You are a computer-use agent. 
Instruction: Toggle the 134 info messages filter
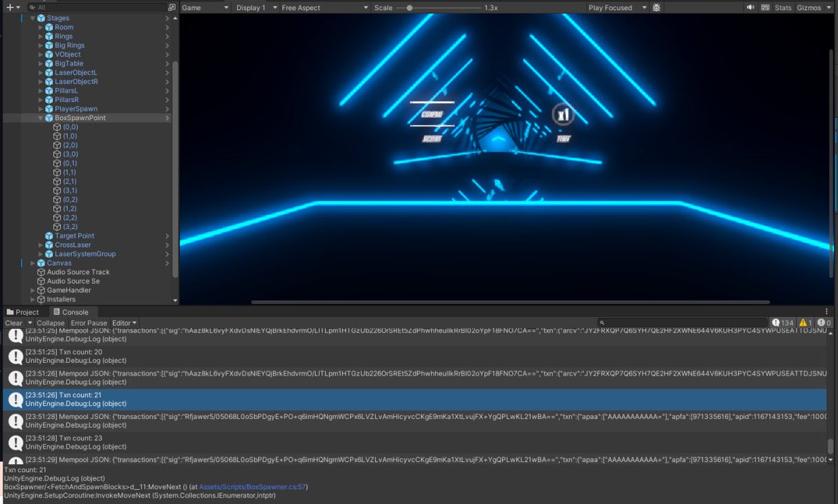(782, 323)
